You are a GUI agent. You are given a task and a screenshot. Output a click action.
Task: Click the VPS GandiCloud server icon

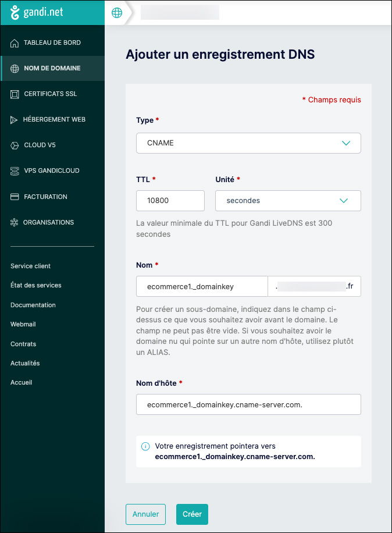(15, 170)
